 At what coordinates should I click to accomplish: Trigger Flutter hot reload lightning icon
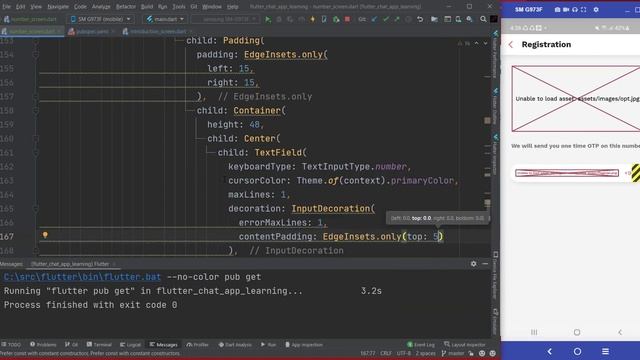pos(313,19)
